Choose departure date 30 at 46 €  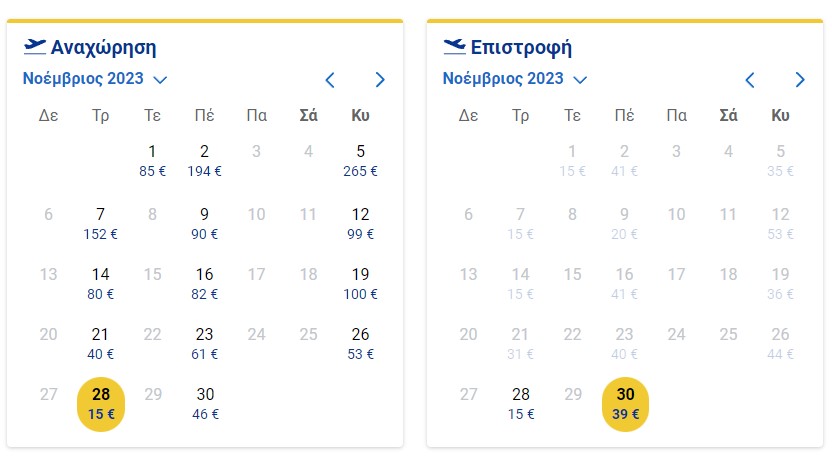tap(205, 402)
